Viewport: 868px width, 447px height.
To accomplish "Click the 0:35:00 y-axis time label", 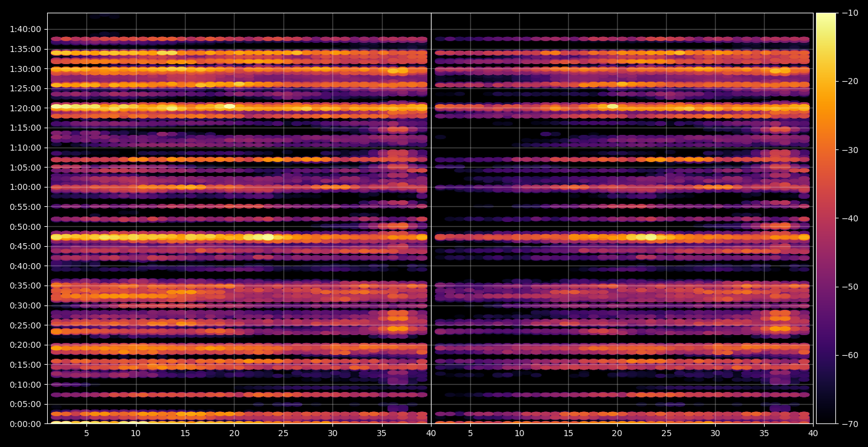I will 25,285.
